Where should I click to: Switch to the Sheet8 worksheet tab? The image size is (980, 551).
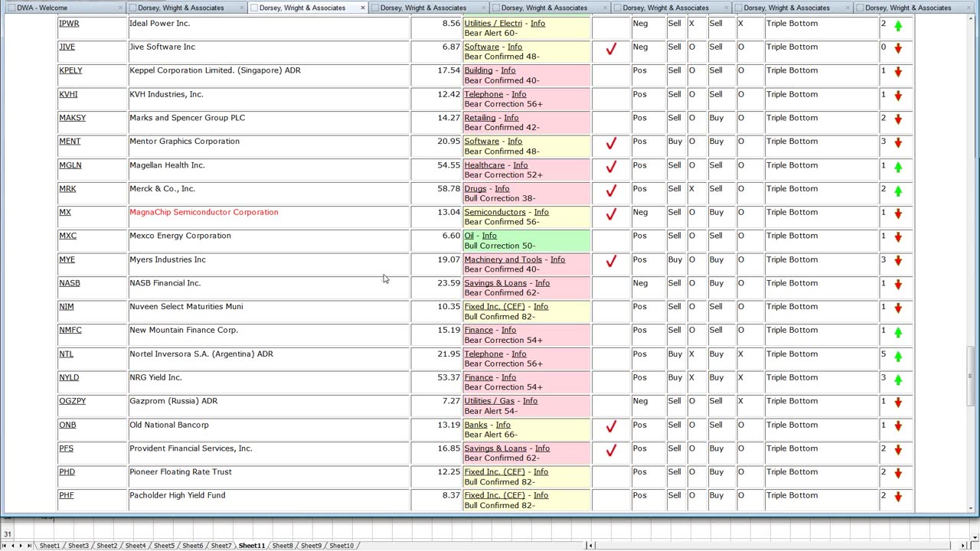283,546
